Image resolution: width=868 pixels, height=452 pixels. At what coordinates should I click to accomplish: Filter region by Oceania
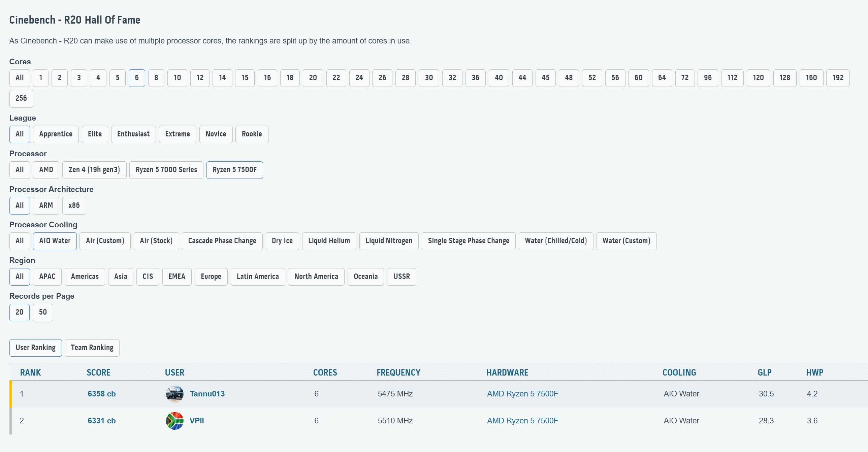365,277
